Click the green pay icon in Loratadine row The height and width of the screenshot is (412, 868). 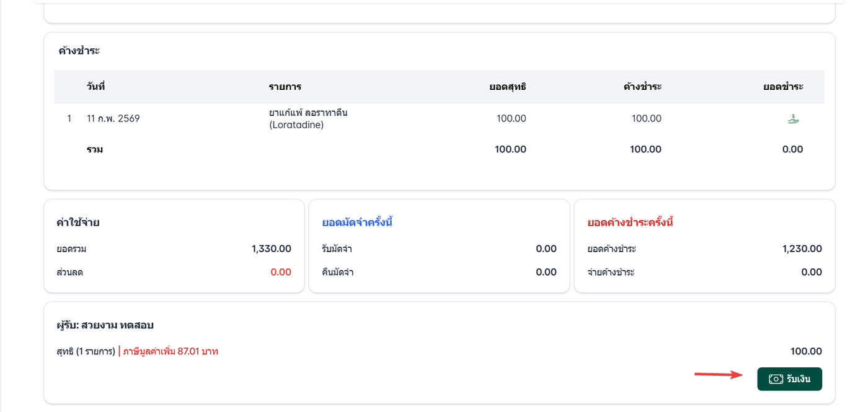click(x=792, y=119)
